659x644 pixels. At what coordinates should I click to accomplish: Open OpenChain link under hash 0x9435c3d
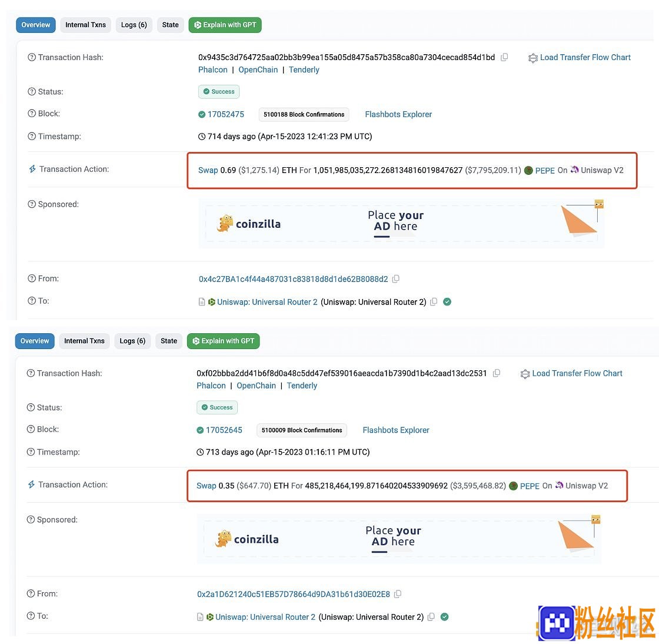coord(258,70)
